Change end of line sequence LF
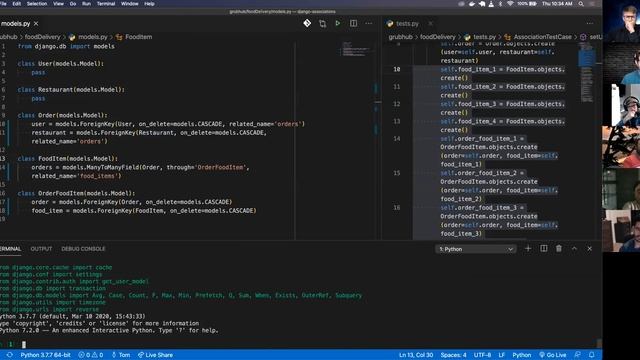The width and height of the screenshot is (640, 360). point(502,355)
